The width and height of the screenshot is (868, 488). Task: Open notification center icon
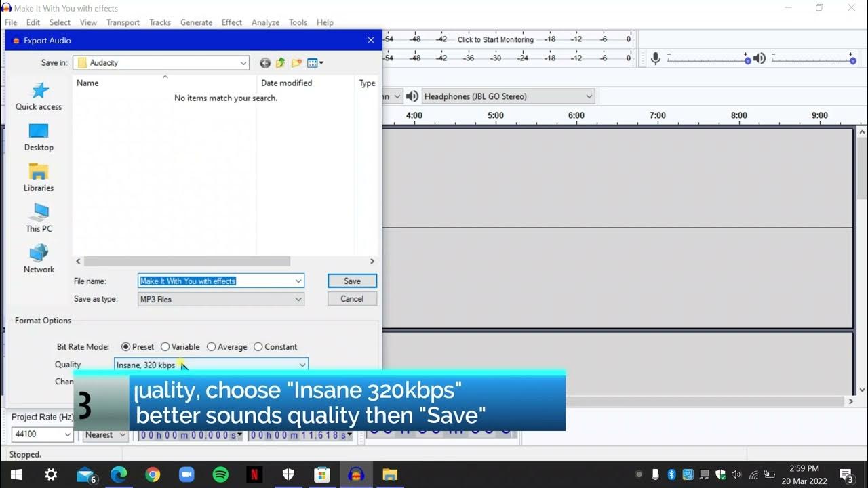click(x=846, y=474)
